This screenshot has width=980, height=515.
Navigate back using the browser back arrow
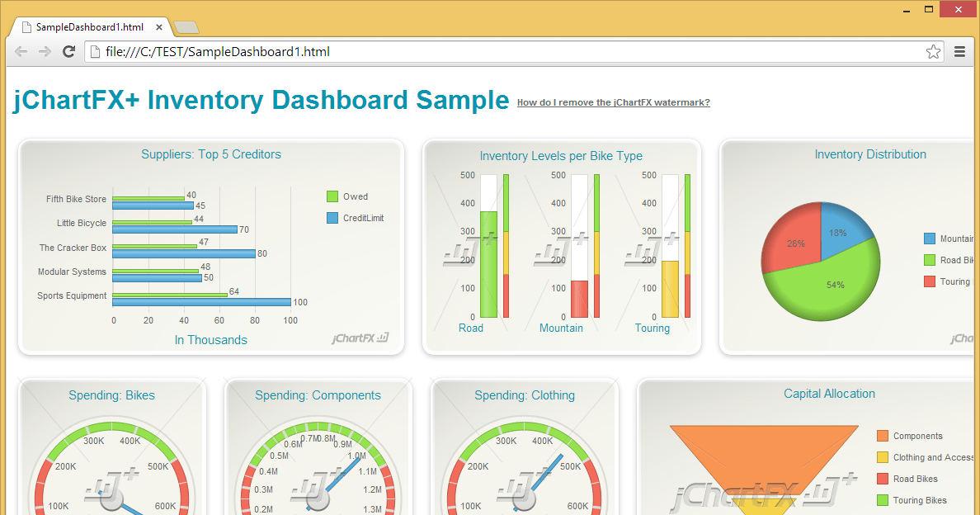click(x=21, y=51)
